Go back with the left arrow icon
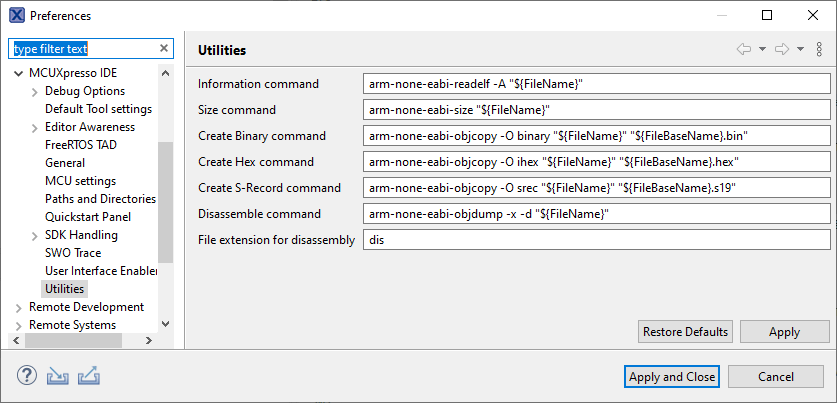 (744, 49)
